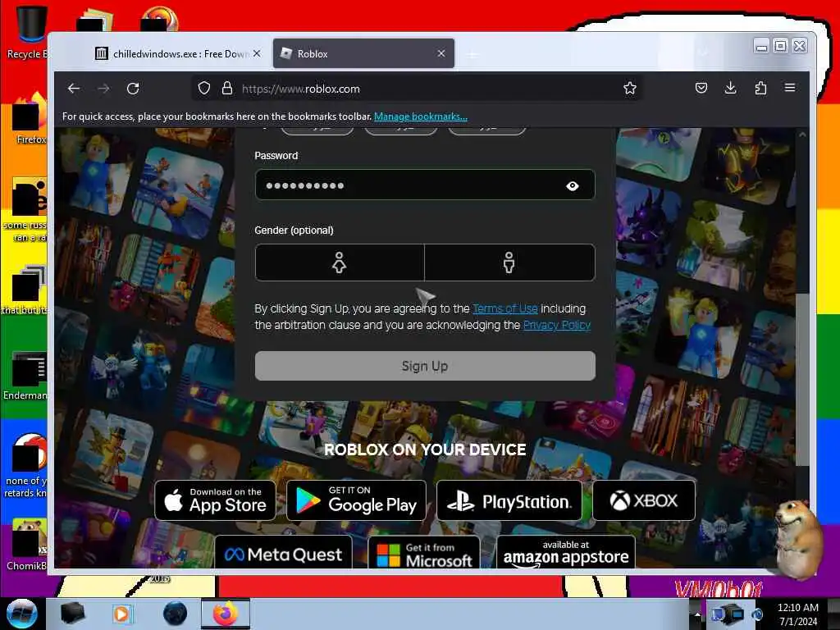Open the Meta Quest badge

(283, 552)
